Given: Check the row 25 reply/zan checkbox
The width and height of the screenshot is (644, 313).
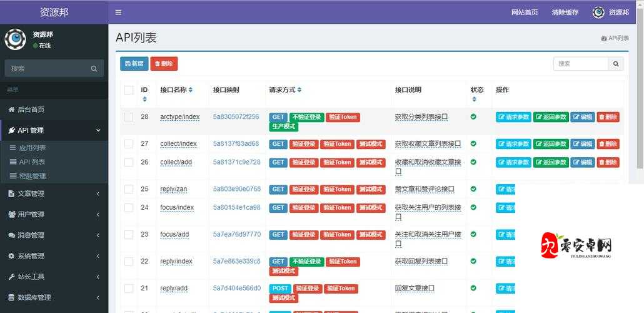Looking at the screenshot, I should point(129,189).
